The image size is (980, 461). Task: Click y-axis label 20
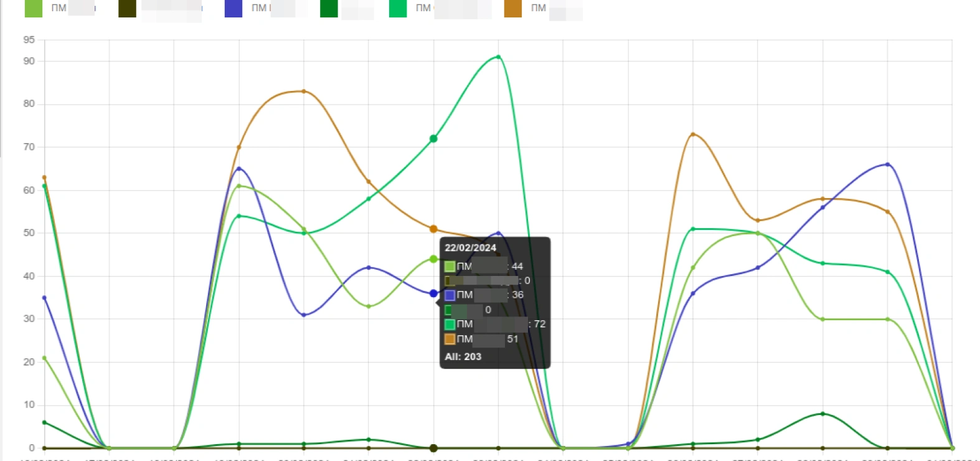29,362
